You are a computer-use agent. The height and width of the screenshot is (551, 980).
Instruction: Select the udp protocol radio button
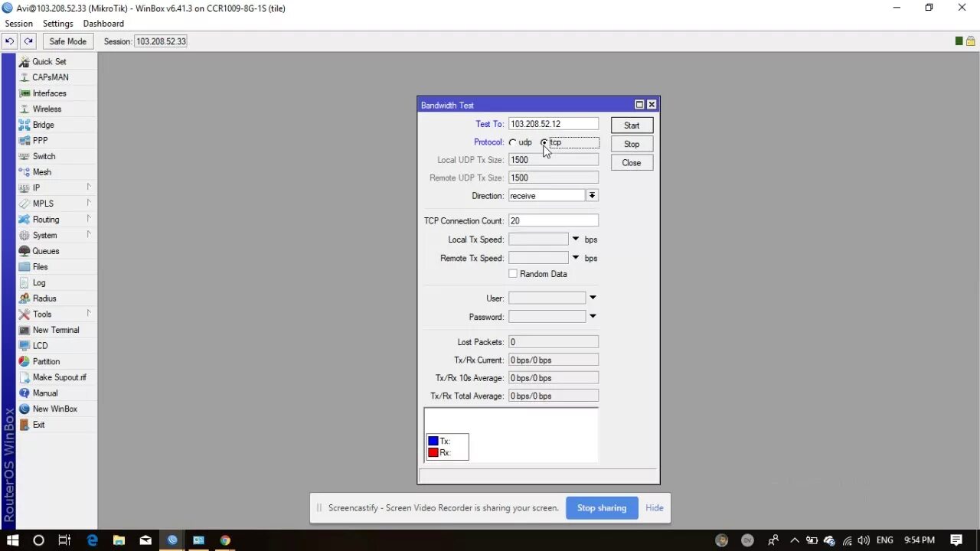pos(513,142)
